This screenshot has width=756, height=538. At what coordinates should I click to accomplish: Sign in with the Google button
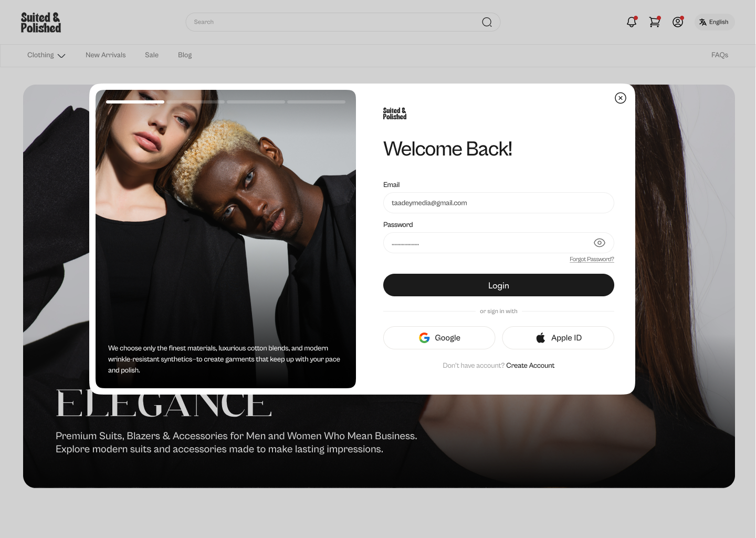pos(439,338)
